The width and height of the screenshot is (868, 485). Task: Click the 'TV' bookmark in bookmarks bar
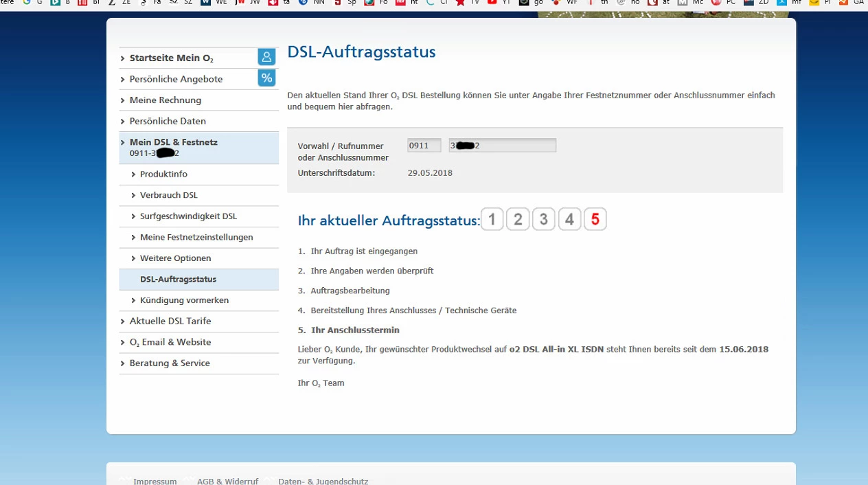(x=468, y=3)
